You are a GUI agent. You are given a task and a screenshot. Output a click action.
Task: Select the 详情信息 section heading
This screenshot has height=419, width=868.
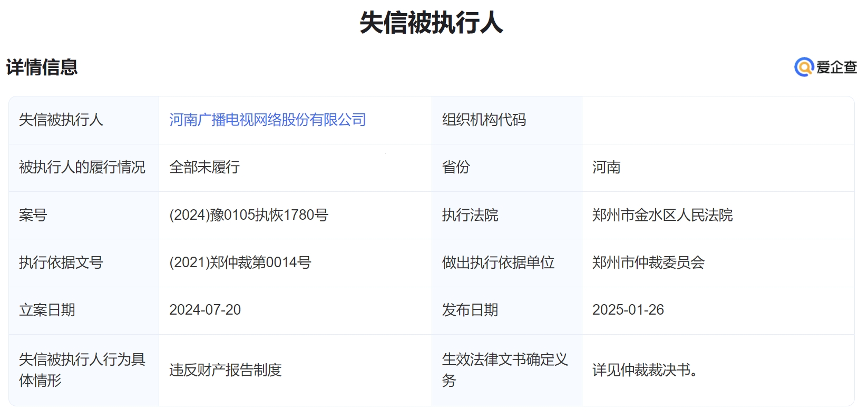point(42,67)
